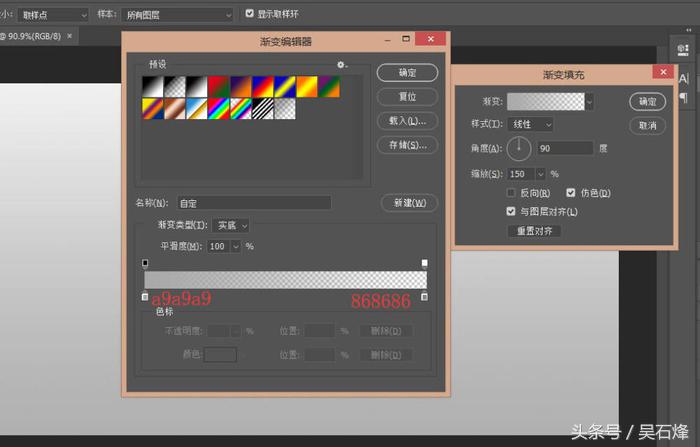
Task: Click the 载入(L)... load button
Action: coord(407,121)
